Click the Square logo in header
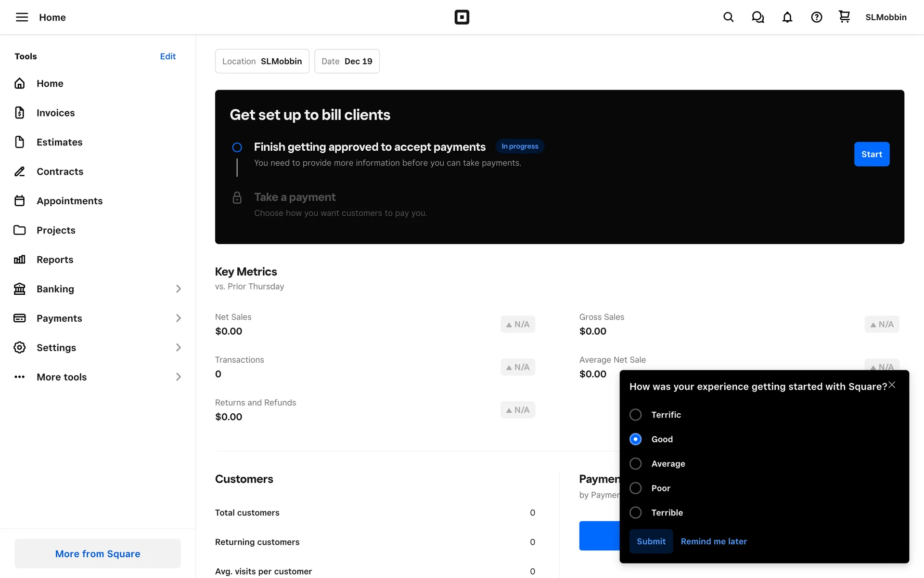This screenshot has width=924, height=578. (x=462, y=17)
